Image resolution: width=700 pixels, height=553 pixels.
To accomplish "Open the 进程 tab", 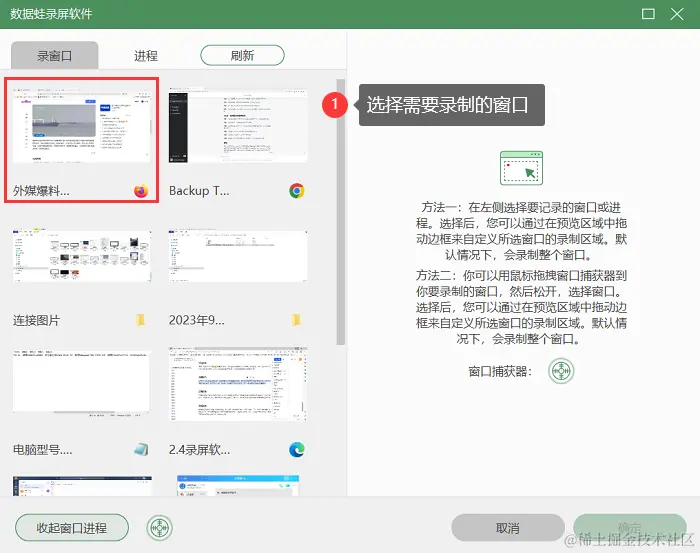I will [x=146, y=56].
